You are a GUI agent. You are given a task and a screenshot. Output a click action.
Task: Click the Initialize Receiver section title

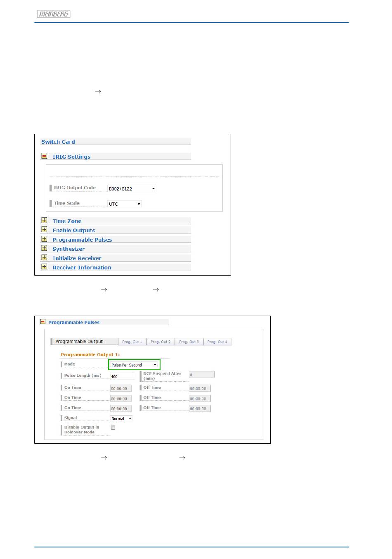pyautogui.click(x=77, y=258)
